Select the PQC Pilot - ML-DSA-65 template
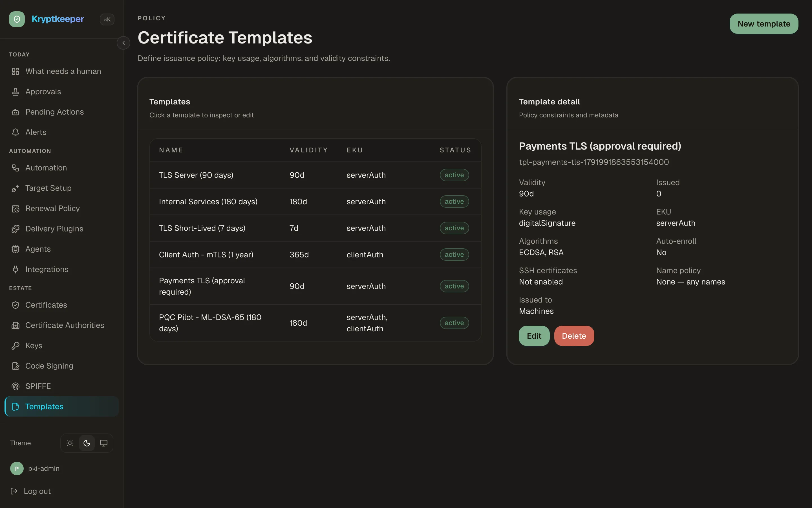Screen dimensions: 812x508 click(x=315, y=323)
